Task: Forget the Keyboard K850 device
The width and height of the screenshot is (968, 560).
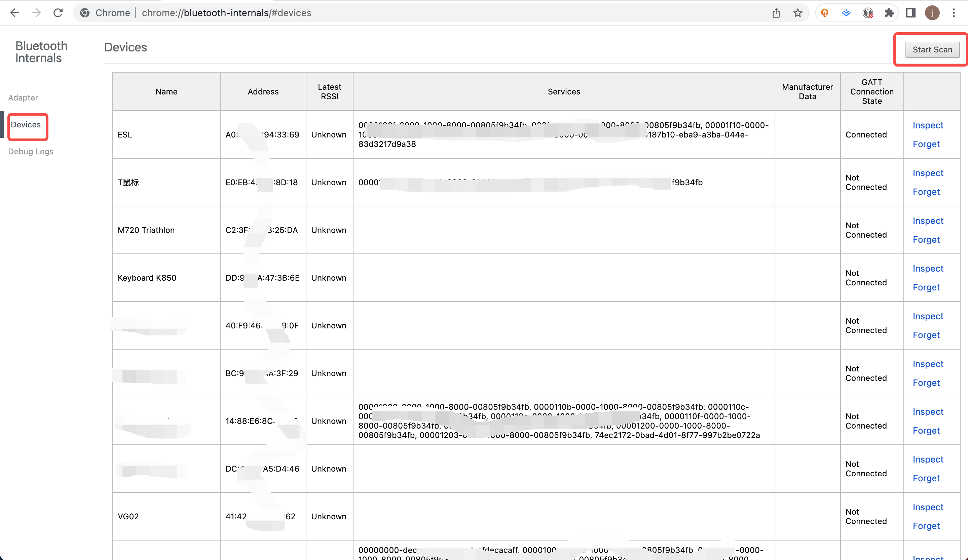Action: [x=926, y=287]
